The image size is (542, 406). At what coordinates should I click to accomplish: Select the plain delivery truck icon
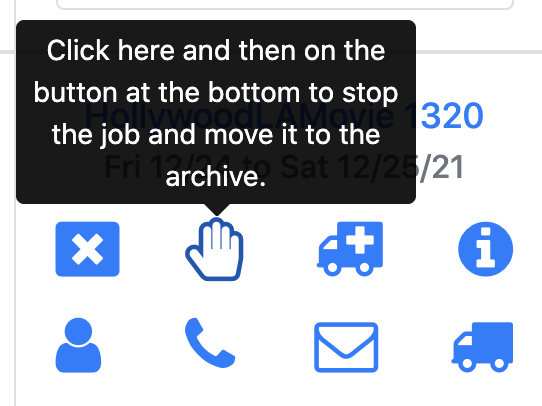[x=483, y=347]
